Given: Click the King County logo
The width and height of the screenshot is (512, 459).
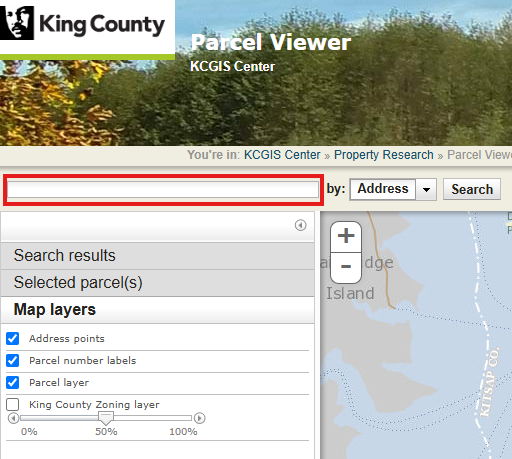Looking at the screenshot, I should tap(82, 23).
